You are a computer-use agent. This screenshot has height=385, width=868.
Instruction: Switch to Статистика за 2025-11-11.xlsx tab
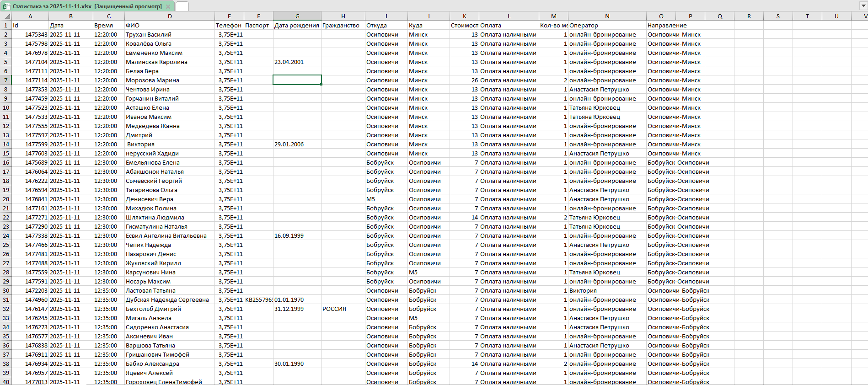click(87, 6)
